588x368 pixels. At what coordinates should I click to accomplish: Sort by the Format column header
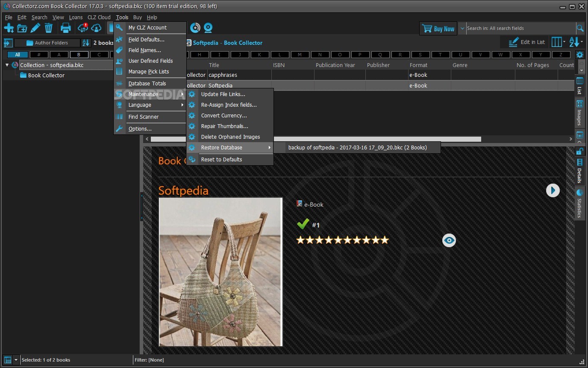pyautogui.click(x=429, y=65)
